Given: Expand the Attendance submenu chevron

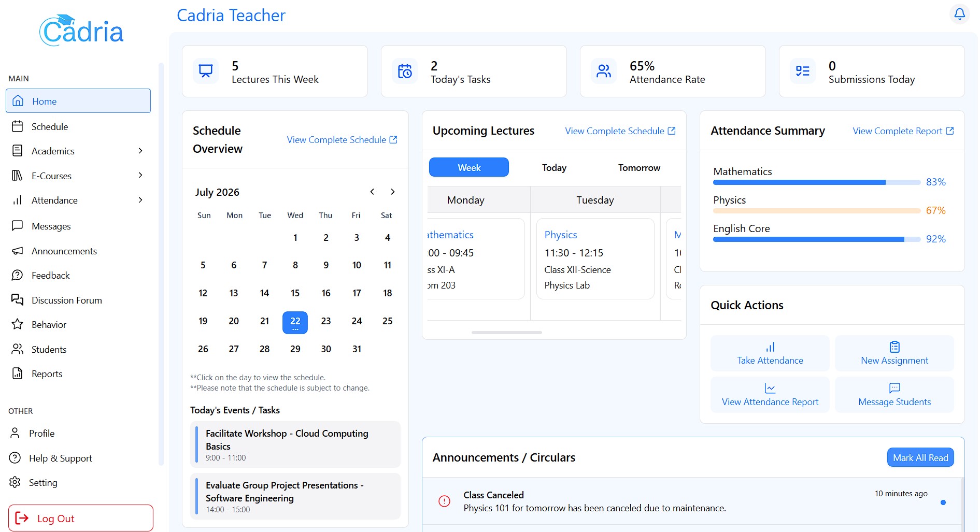Looking at the screenshot, I should coord(140,200).
